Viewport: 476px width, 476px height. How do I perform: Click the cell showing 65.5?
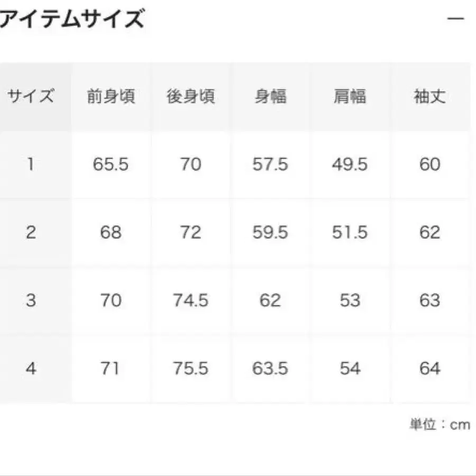pos(111,163)
